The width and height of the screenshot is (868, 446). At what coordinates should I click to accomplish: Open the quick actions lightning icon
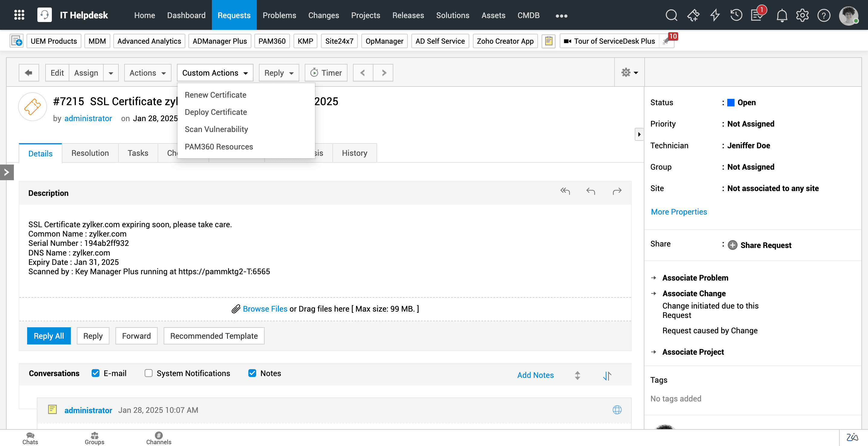[715, 15]
